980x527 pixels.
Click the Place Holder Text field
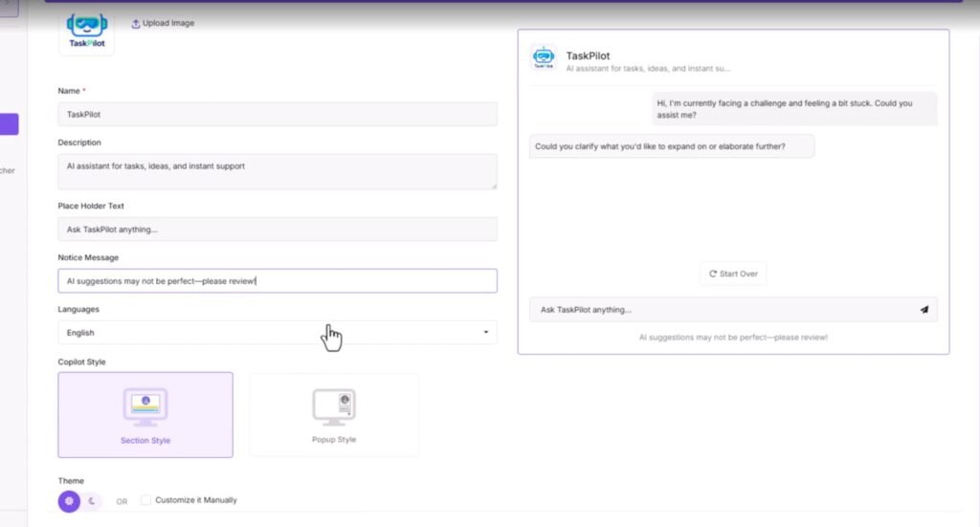coord(277,230)
